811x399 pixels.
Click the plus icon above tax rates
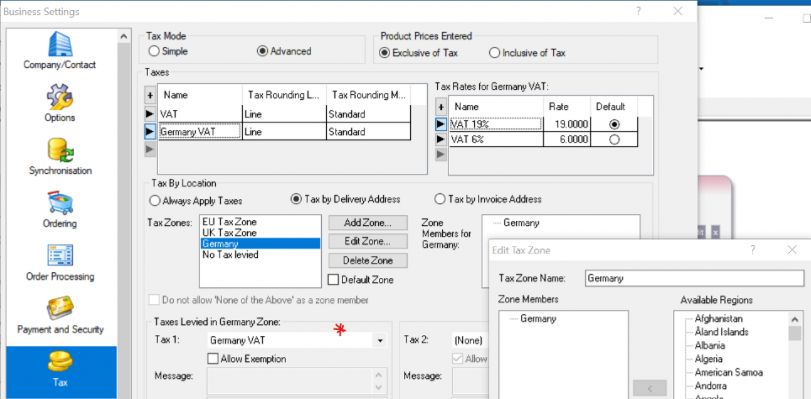441,107
